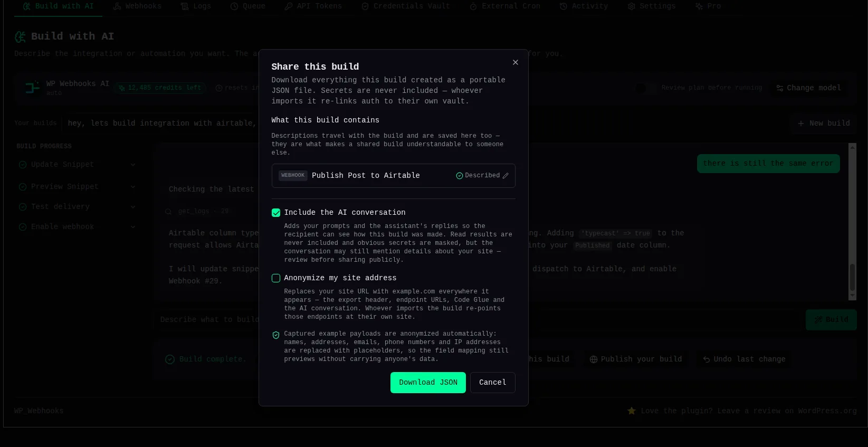Click 'there is still the same error' message
The image size is (868, 447).
(768, 164)
